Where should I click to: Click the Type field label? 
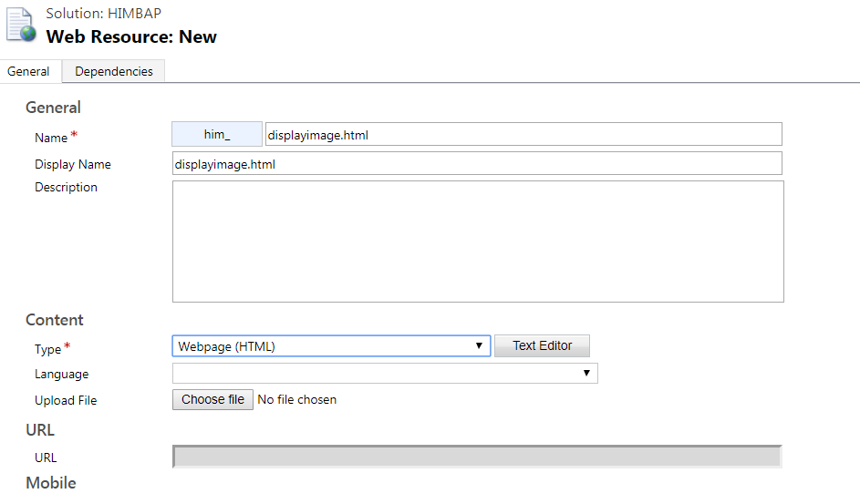tap(47, 350)
